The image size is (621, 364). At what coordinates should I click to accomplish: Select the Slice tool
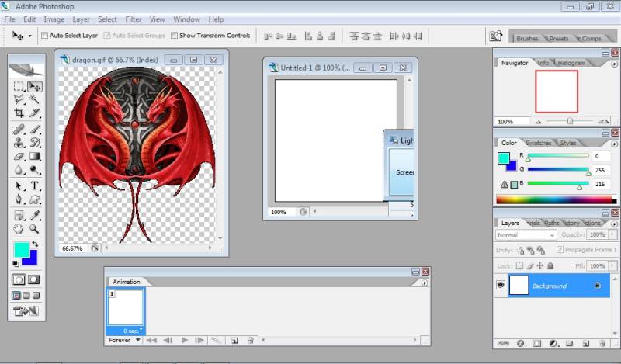(x=34, y=113)
